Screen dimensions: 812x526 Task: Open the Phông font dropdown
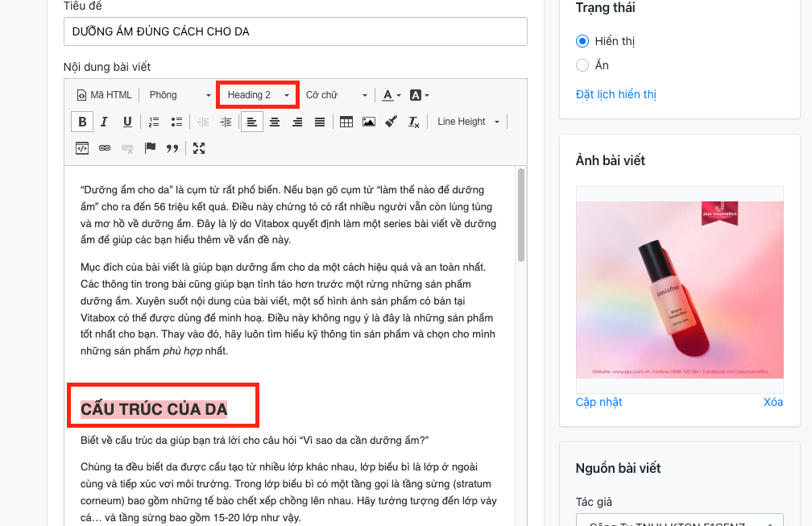tap(179, 95)
